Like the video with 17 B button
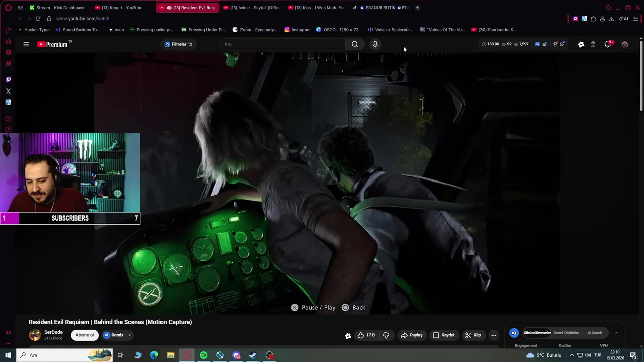The height and width of the screenshot is (362, 644). (366, 335)
